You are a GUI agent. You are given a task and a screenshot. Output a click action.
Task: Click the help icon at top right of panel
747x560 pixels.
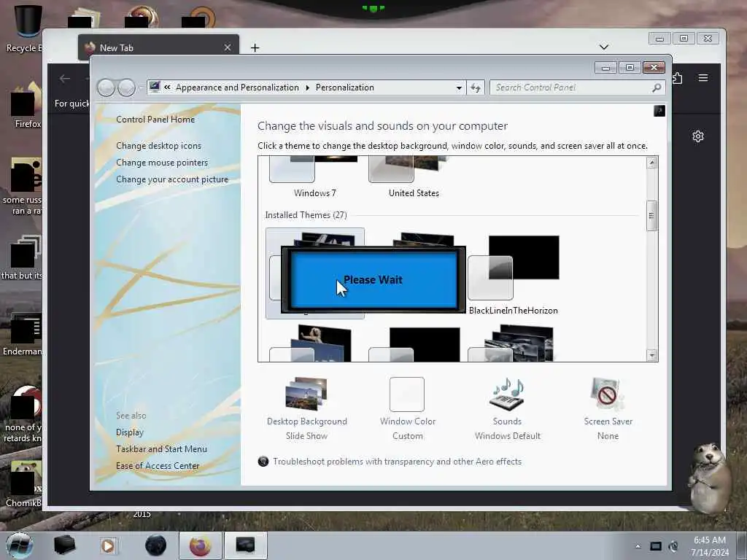659,111
